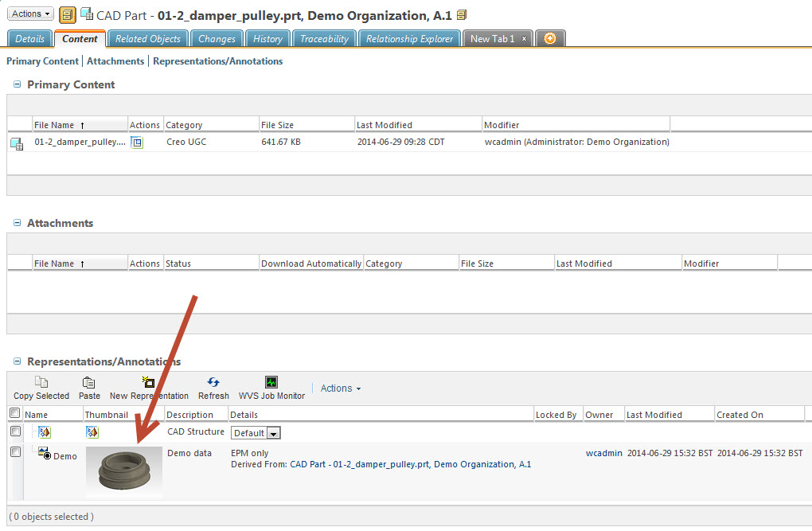The image size is (812, 531).
Task: Open the Derived From CAD Part link
Action: click(411, 464)
